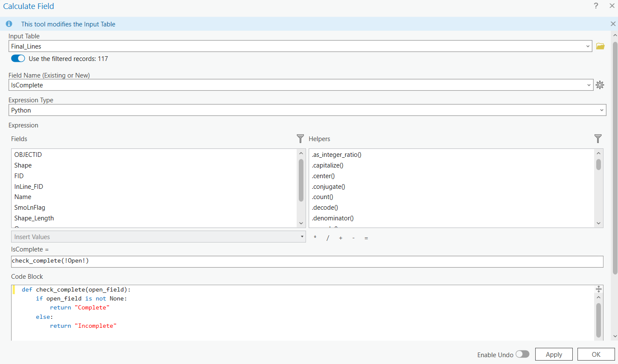The width and height of the screenshot is (618, 364).
Task: Click the Helpers filter funnel icon
Action: [598, 139]
